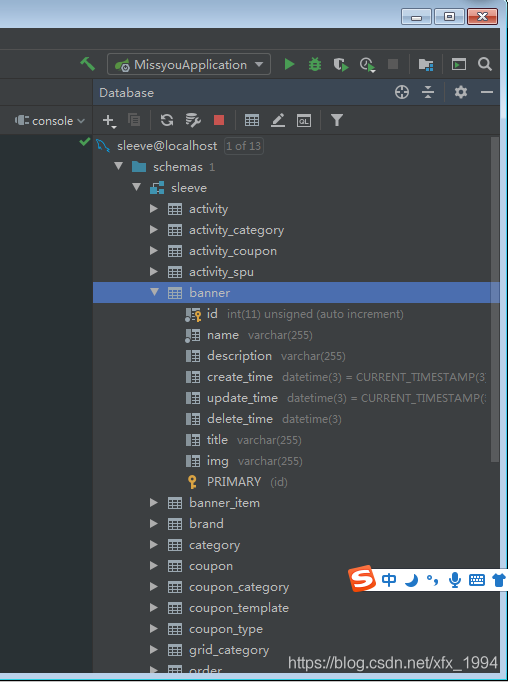The height and width of the screenshot is (682, 508).
Task: Select the coupon_template table
Action: tap(239, 608)
